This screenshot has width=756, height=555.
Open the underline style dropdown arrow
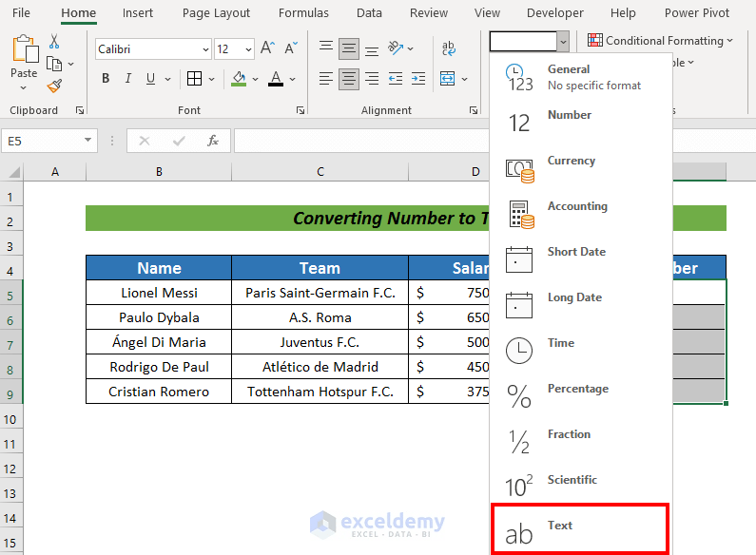[167, 79]
